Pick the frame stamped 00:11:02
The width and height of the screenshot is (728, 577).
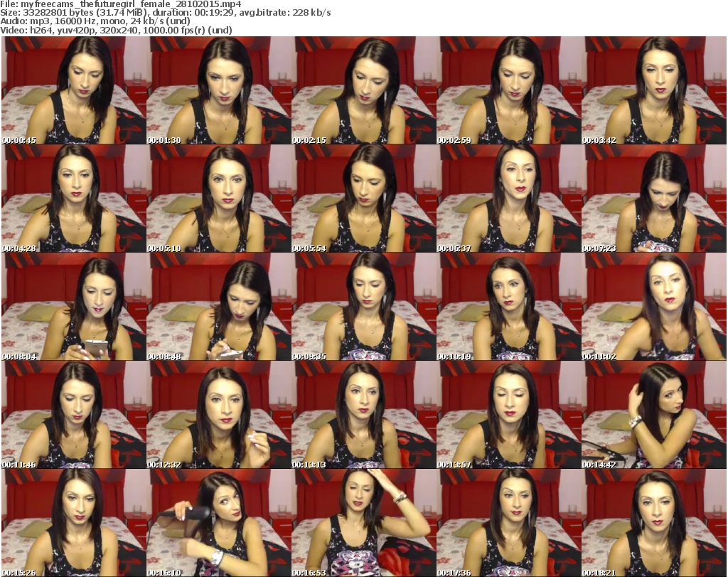tap(654, 307)
